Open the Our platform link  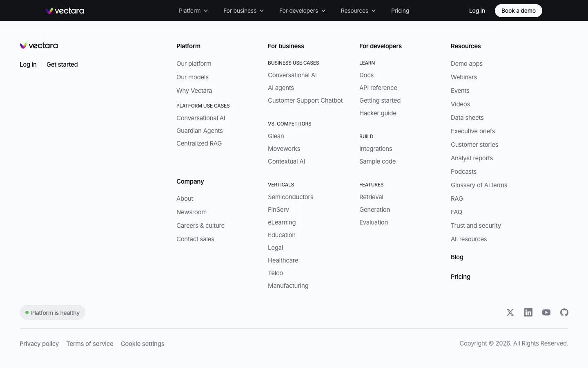[x=194, y=64]
